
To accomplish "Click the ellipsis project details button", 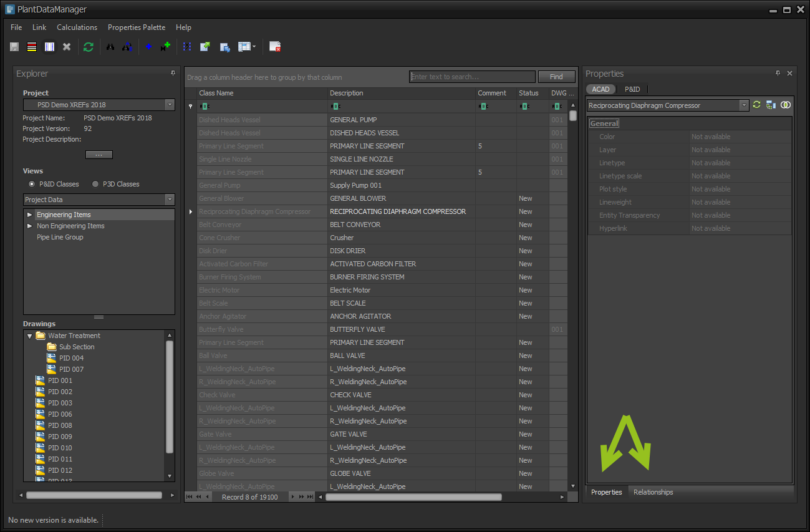I will coord(99,155).
